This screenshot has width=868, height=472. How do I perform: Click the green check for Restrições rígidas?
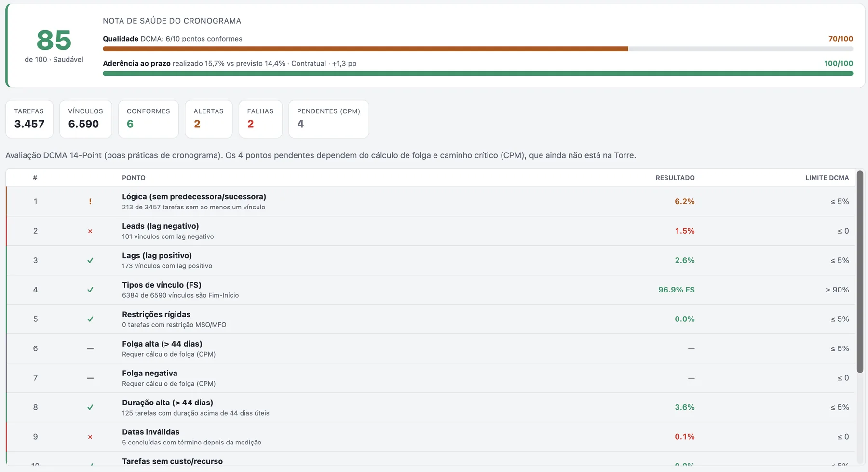(x=90, y=319)
